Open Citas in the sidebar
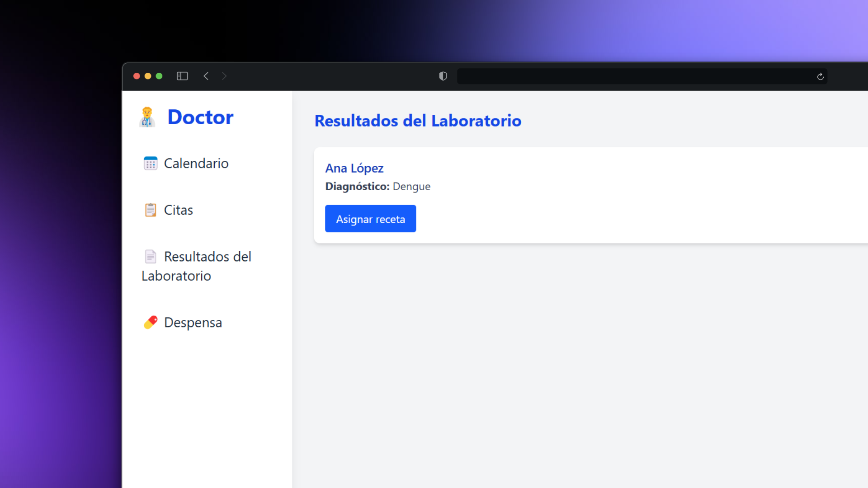Viewport: 868px width, 488px height. click(168, 210)
